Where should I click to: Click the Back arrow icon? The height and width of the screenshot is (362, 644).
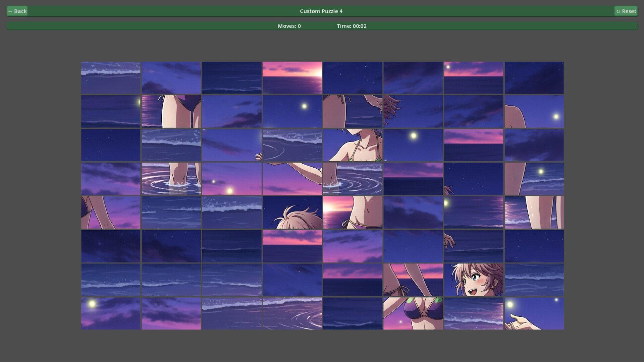tap(10, 11)
